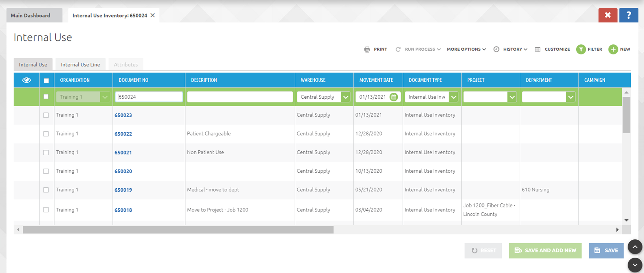Open document link 650023
Screen dimensions: 644x273
[123, 115]
